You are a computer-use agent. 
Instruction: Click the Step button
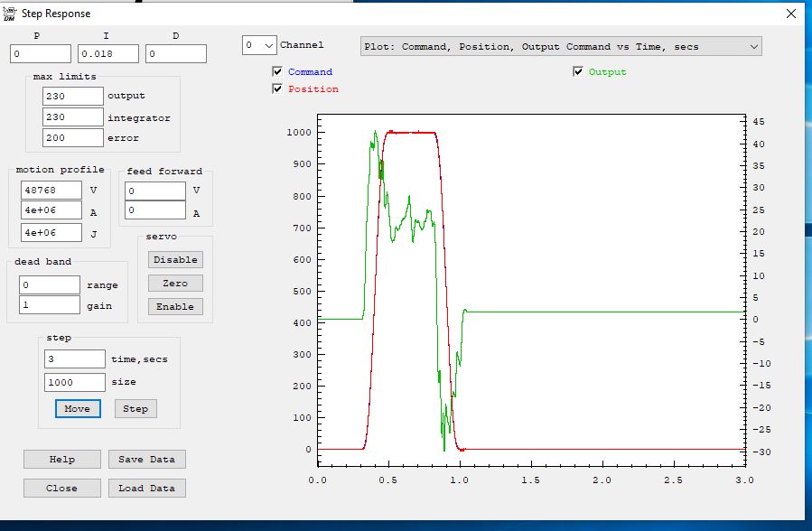click(x=135, y=408)
